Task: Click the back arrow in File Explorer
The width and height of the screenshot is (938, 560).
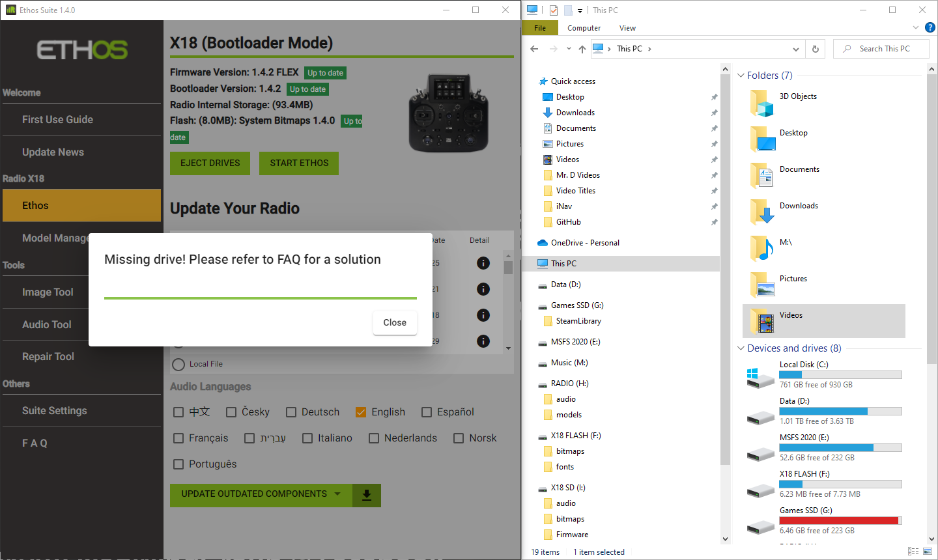Action: point(534,48)
